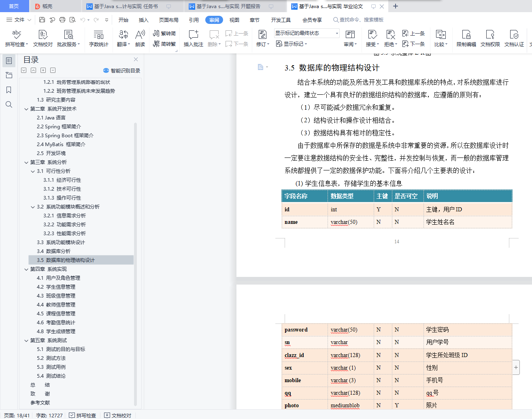Collapse the 第三章 系统分析 chevron
532x419 pixels.
(x=26, y=162)
